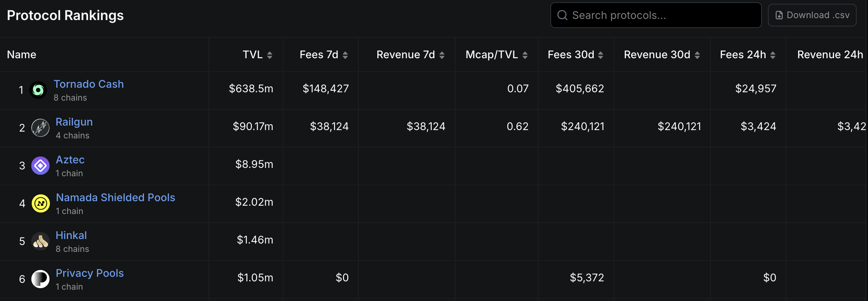
Task: Click the Hinkal protocol logo icon
Action: pos(40,241)
